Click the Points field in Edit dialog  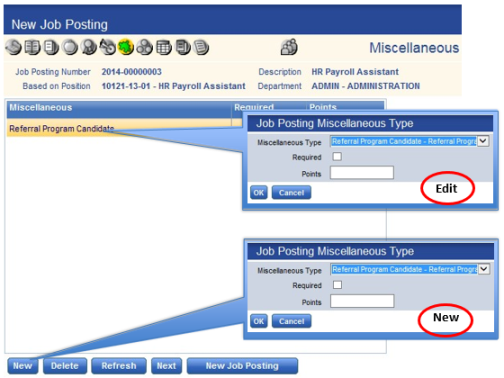[362, 173]
